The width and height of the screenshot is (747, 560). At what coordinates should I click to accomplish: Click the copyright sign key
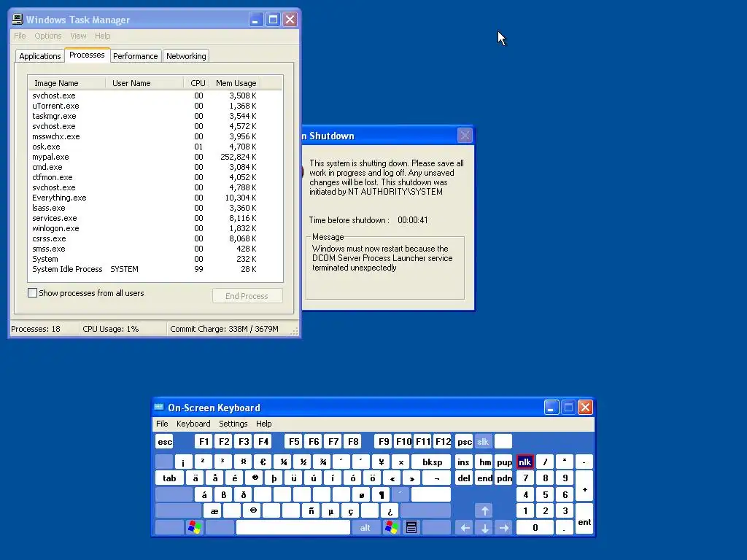[253, 511]
